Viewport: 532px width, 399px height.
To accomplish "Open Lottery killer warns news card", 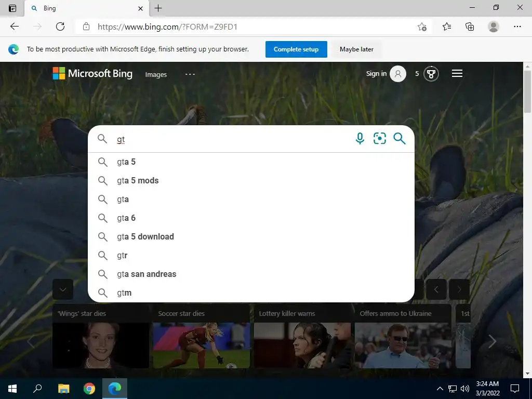I will [302, 336].
